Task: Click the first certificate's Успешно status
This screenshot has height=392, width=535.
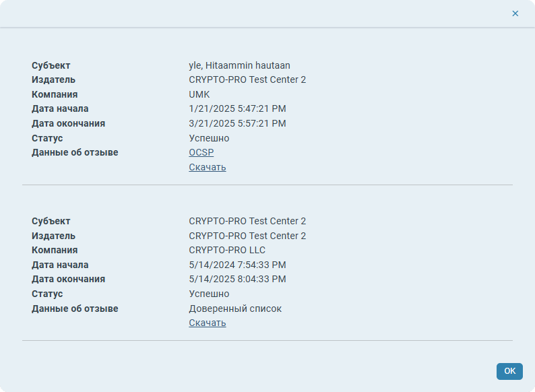Action: [x=209, y=138]
